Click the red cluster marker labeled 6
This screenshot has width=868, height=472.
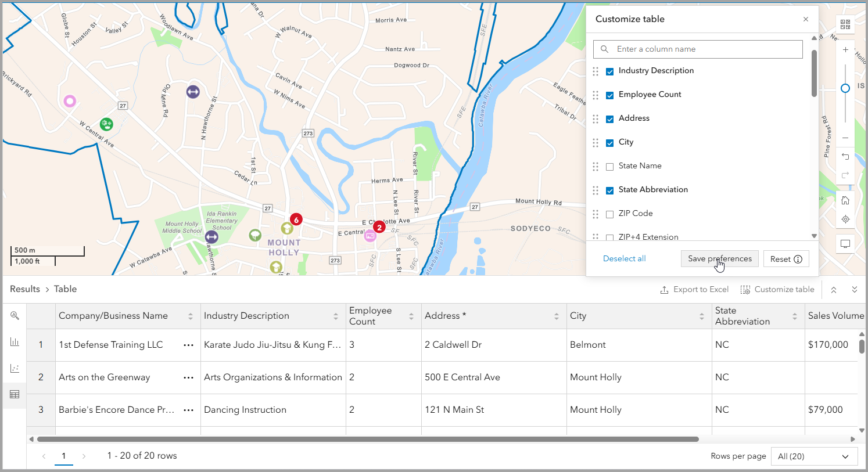coord(296,220)
